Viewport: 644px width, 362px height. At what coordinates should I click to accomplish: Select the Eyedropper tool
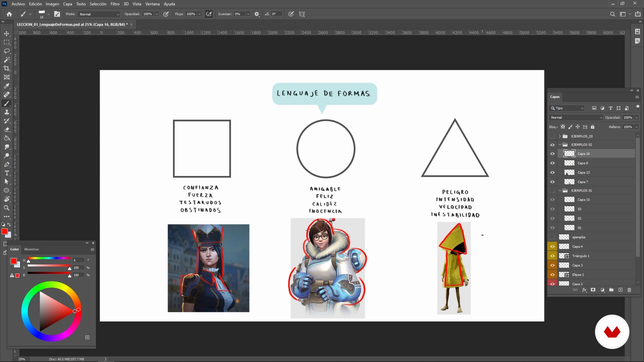[x=7, y=86]
